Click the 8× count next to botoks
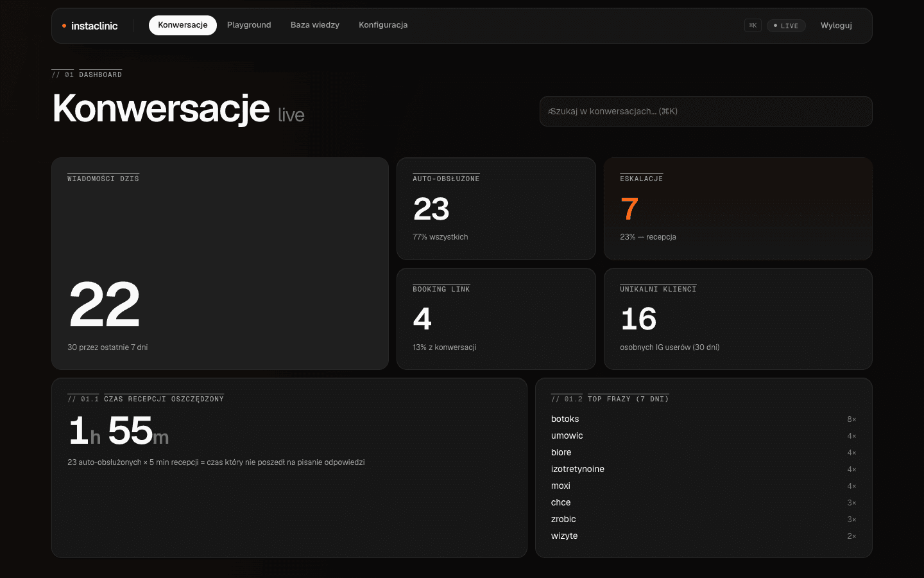 point(851,419)
